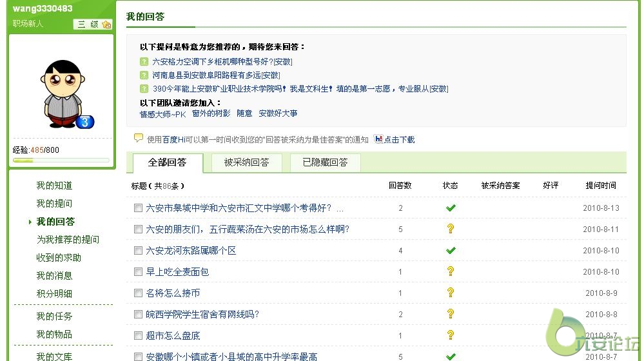Screen dimensions: 644x361
Task: Open the team link 安徽好大事
Action: pyautogui.click(x=278, y=113)
